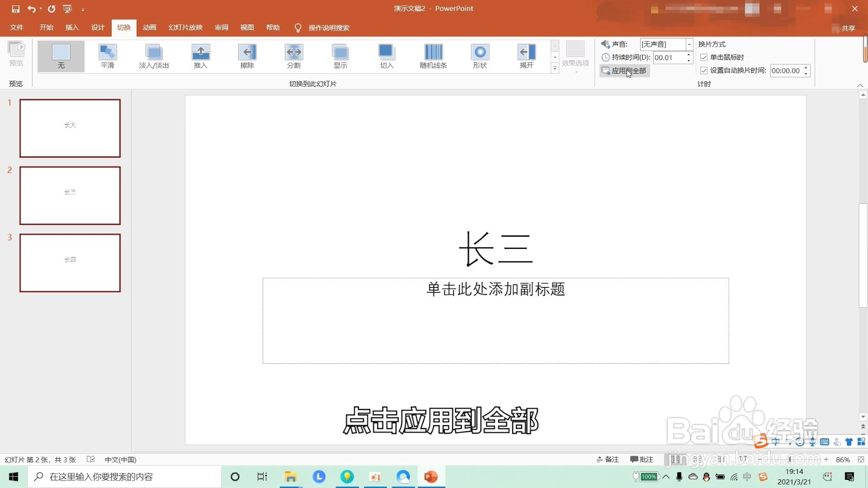Image resolution: width=868 pixels, height=488 pixels.
Task: Click the slide title 长三
Action: tap(496, 249)
